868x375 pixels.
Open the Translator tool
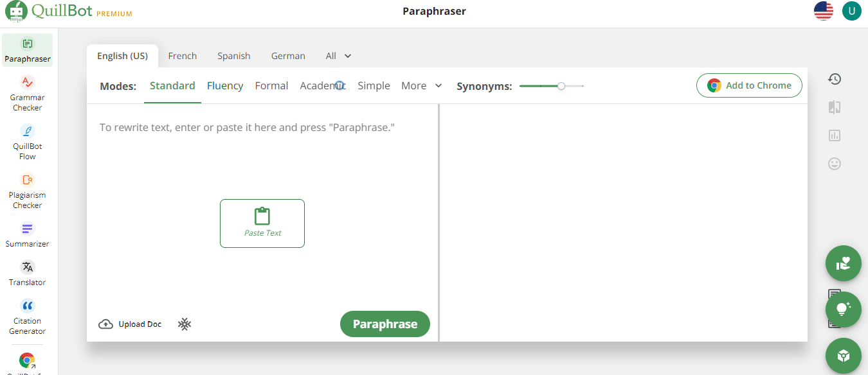[28, 274]
